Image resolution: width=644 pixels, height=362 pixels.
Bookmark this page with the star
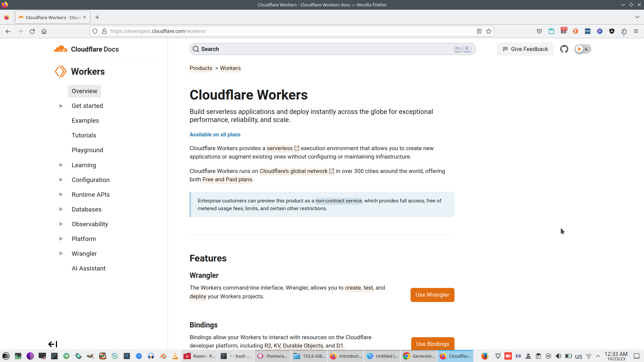click(489, 31)
